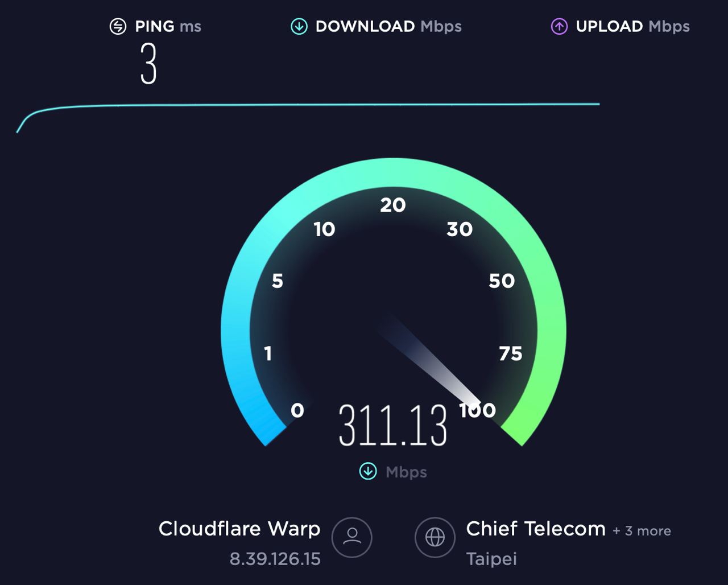Screen dimensions: 728x585
Task: Click the Cloudflare Warp provider name
Action: [x=239, y=529]
